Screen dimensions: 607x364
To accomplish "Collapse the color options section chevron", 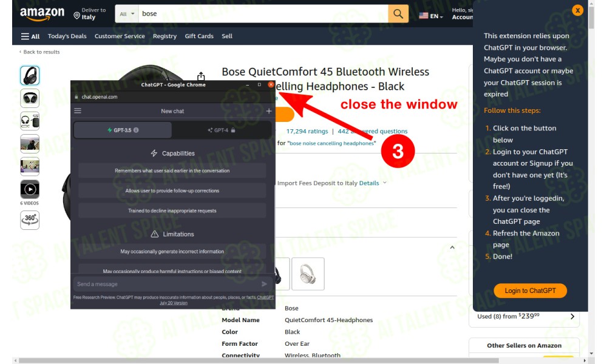I will tap(452, 248).
